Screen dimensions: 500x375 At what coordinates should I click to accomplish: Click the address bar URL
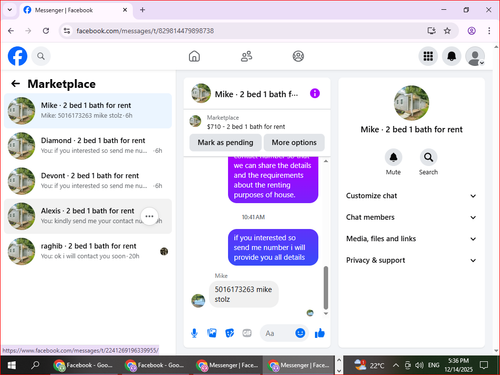coord(145,31)
